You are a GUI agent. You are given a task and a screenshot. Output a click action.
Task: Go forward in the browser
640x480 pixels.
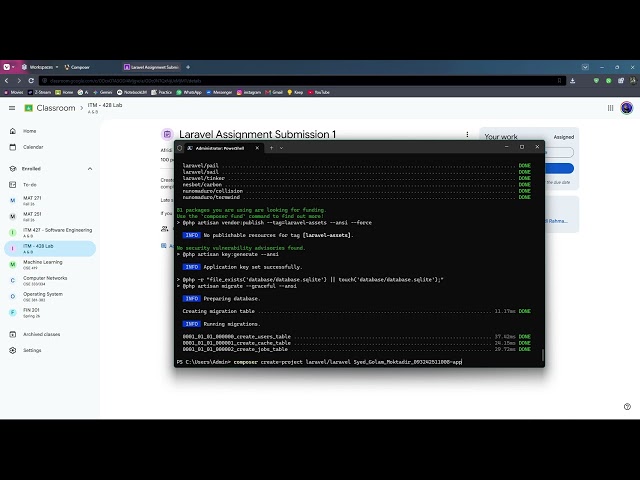coord(19,81)
